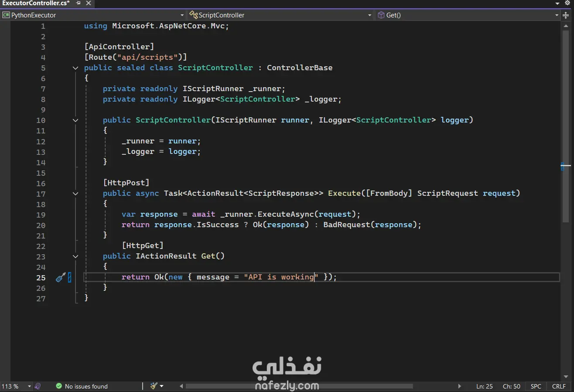Open the ScriptController type dropdown
The height and width of the screenshot is (392, 574).
coord(280,15)
